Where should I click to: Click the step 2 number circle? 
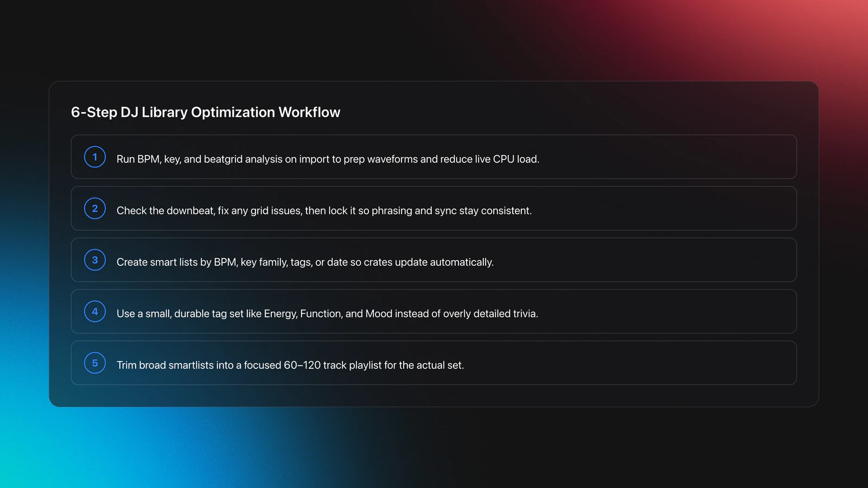pyautogui.click(x=95, y=208)
